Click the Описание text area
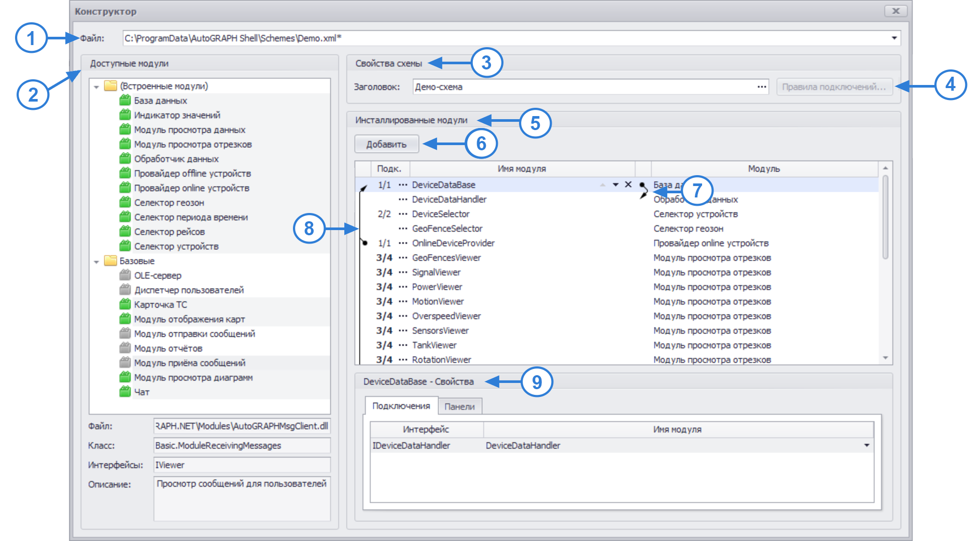This screenshot has height=541, width=980. [x=242, y=499]
